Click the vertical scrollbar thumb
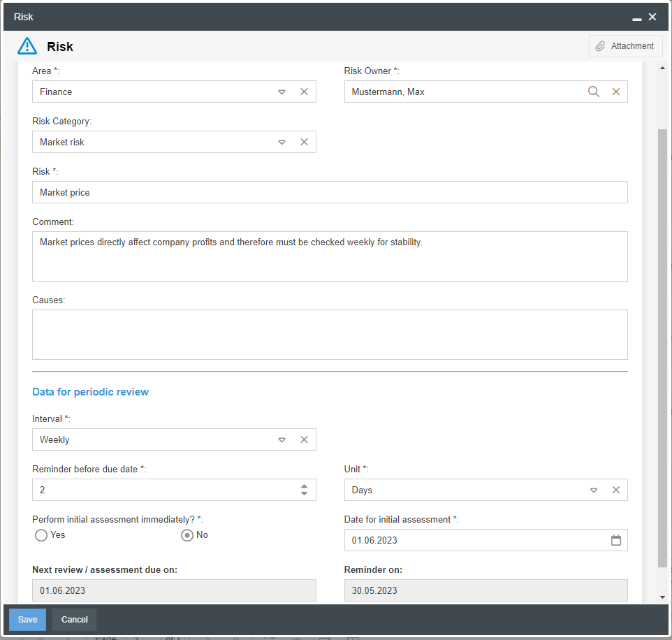 662,348
